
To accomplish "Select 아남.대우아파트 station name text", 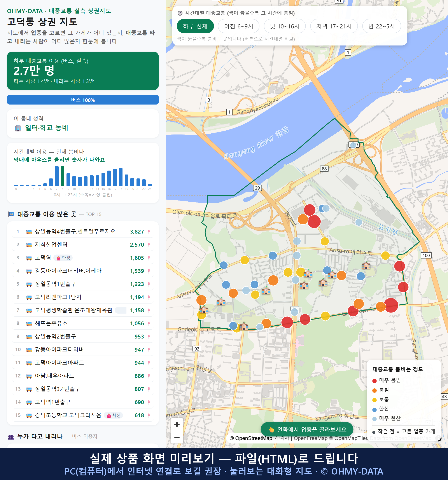I will coord(55,376).
